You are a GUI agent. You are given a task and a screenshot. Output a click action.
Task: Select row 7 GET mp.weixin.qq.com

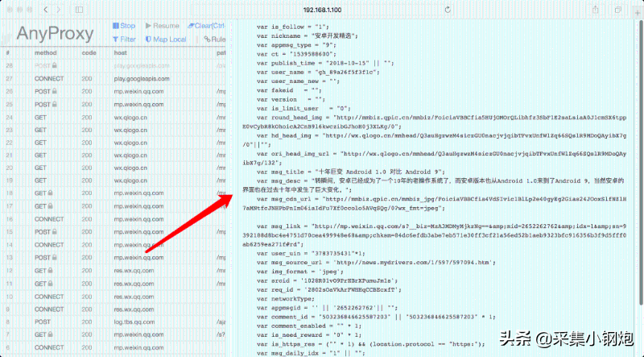(x=113, y=334)
